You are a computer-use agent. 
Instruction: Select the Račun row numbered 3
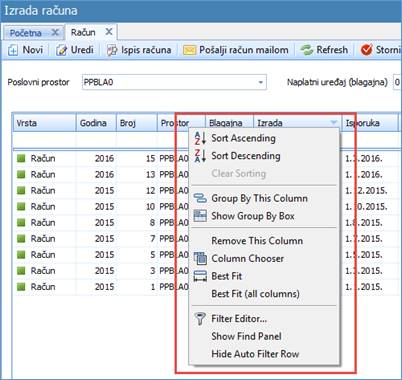coord(101,270)
